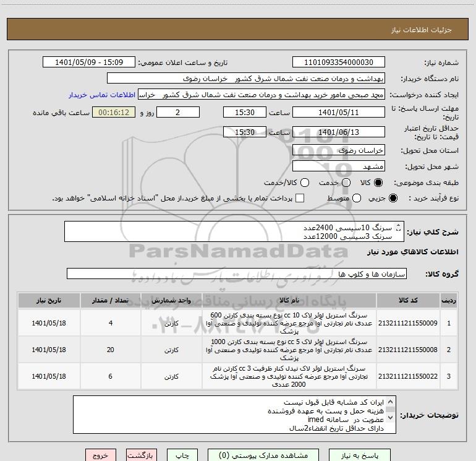Viewport: 476px width, 461px height.
Task: Select product code 213211121550009
Action: (408, 323)
